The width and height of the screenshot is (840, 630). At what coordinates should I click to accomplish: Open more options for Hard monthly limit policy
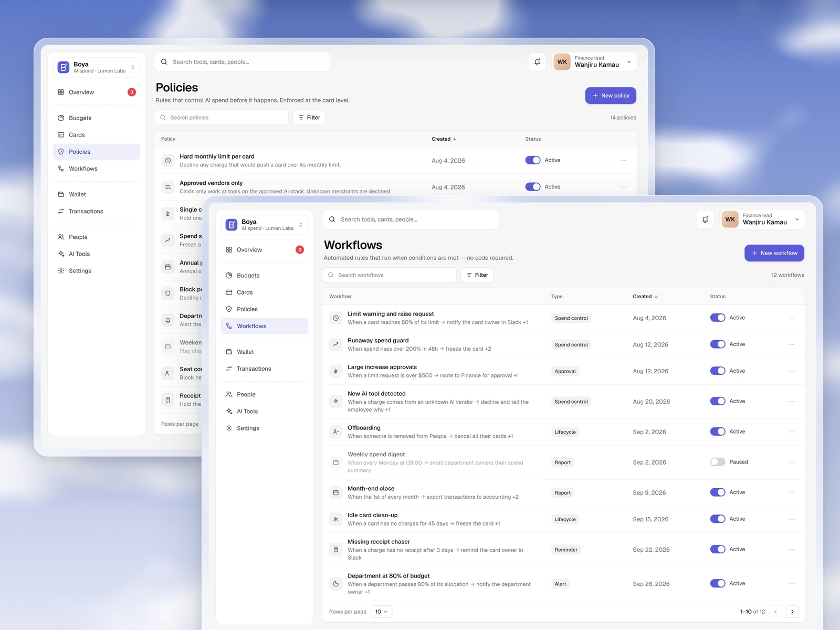point(624,161)
